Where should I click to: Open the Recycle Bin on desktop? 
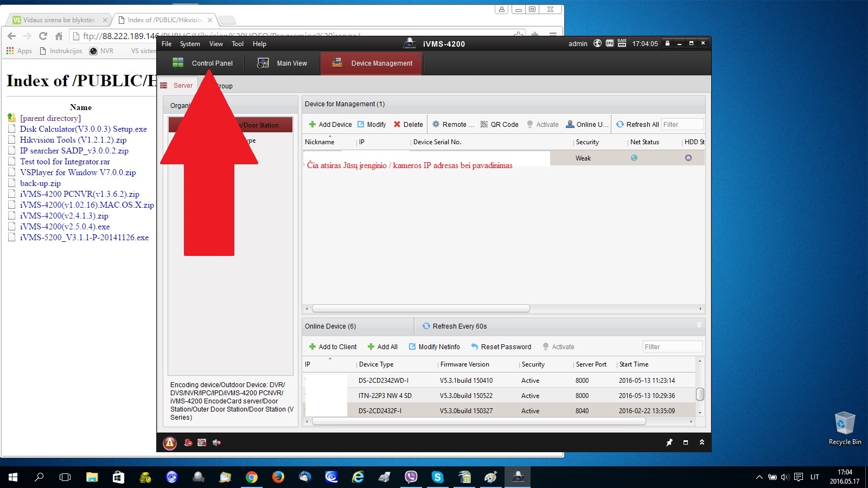coord(845,428)
